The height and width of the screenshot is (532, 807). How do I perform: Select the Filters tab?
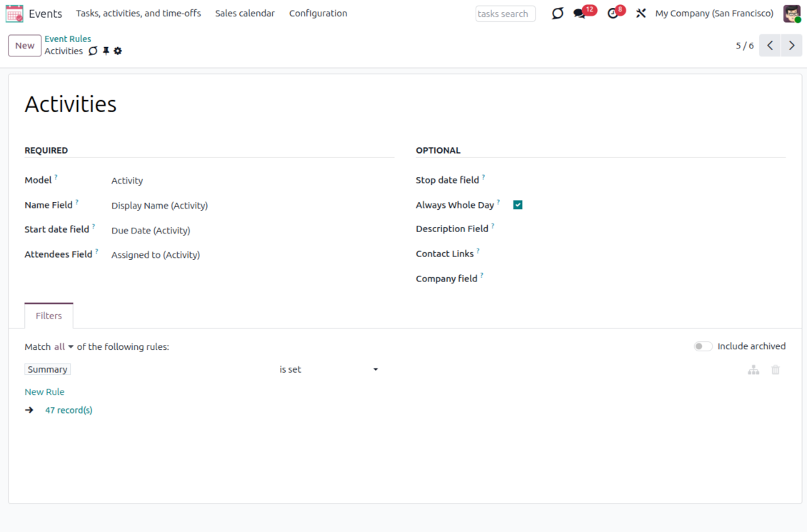(49, 316)
